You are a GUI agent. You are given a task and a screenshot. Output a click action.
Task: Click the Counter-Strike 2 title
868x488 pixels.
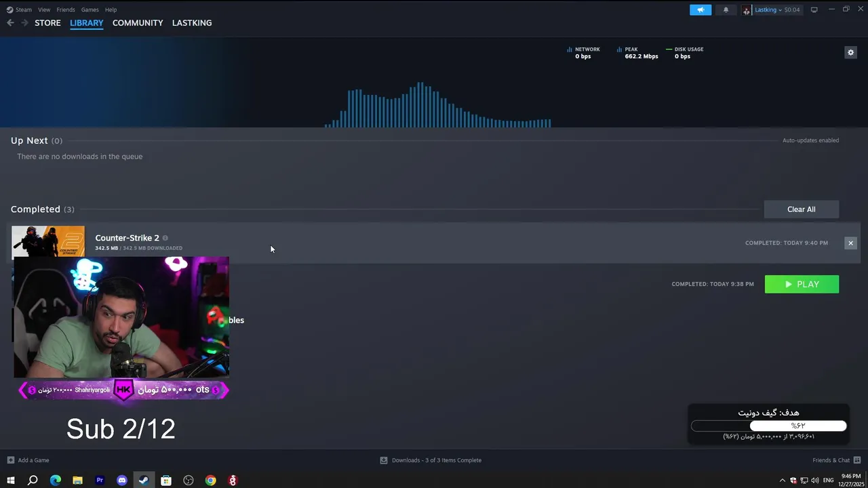tap(127, 238)
